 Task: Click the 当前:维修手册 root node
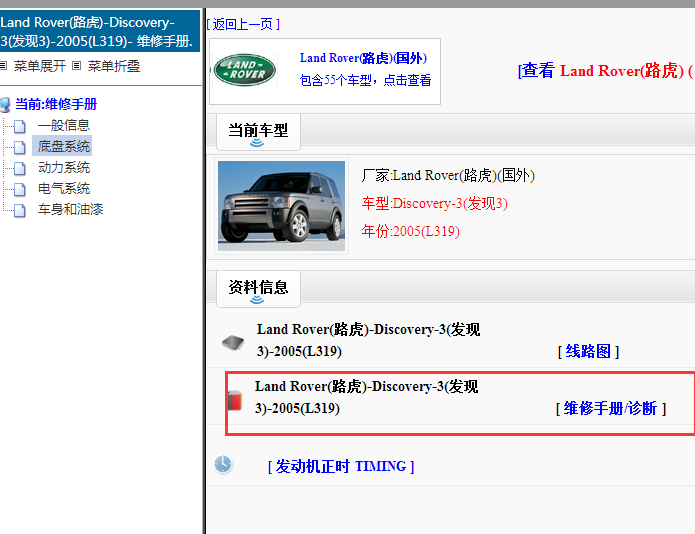tap(56, 104)
